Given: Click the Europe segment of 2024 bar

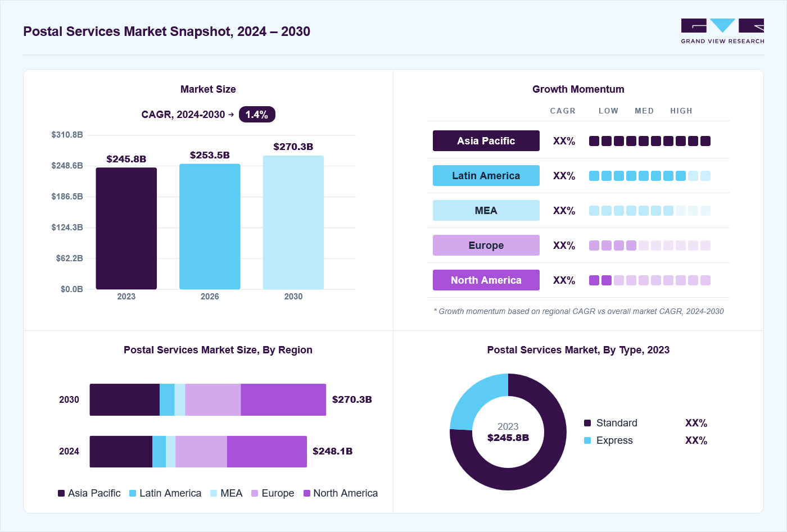Looking at the screenshot, I should [201, 452].
